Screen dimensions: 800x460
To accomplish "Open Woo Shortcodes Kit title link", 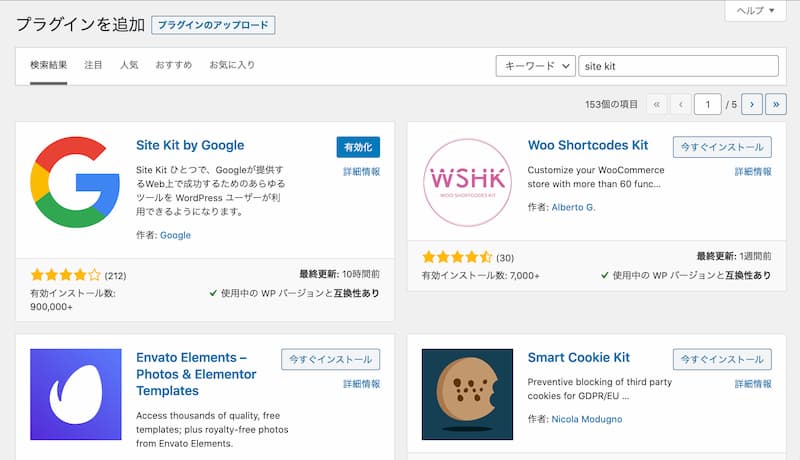I will coord(588,145).
